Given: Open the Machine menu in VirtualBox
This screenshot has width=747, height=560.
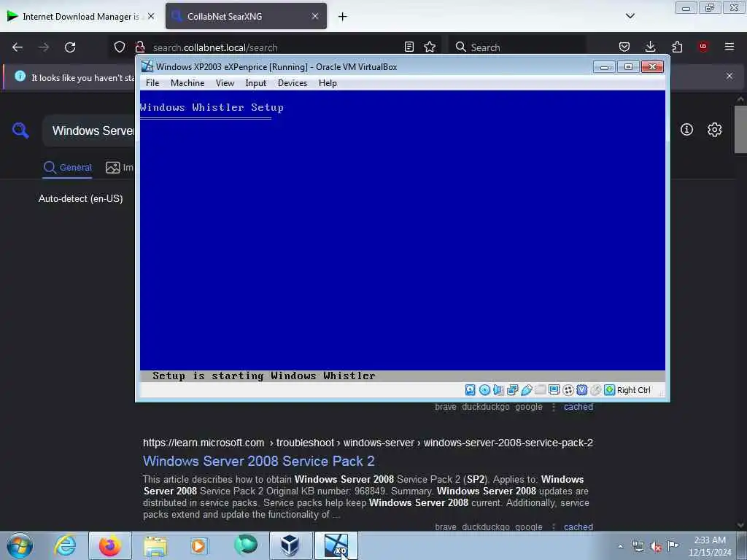Looking at the screenshot, I should coord(187,83).
